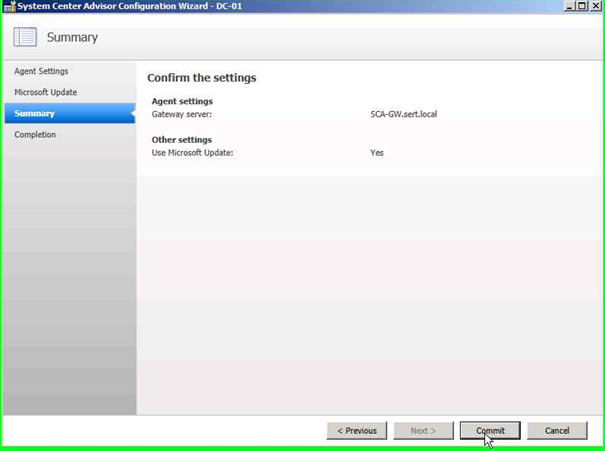
Task: Jump to the Completion step
Action: pos(35,135)
